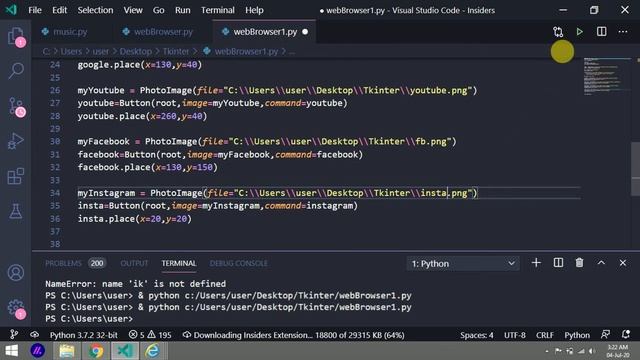The image size is (640, 360).
Task: Click the git branch icon in status bar
Action: (13, 335)
